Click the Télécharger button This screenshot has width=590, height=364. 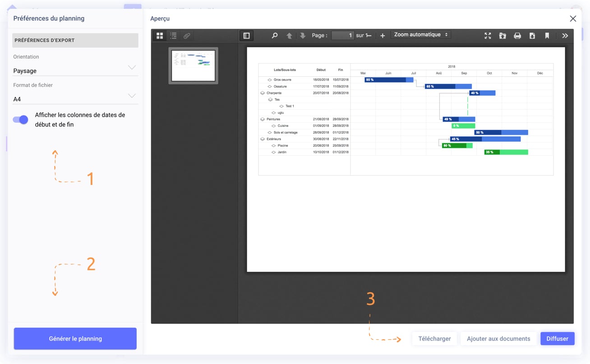click(x=434, y=338)
